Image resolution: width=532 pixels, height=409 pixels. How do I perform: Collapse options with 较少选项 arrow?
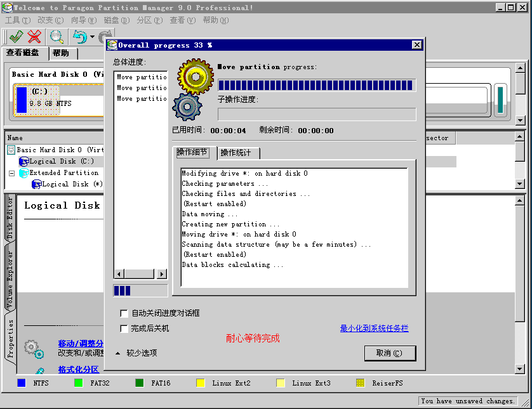point(117,353)
